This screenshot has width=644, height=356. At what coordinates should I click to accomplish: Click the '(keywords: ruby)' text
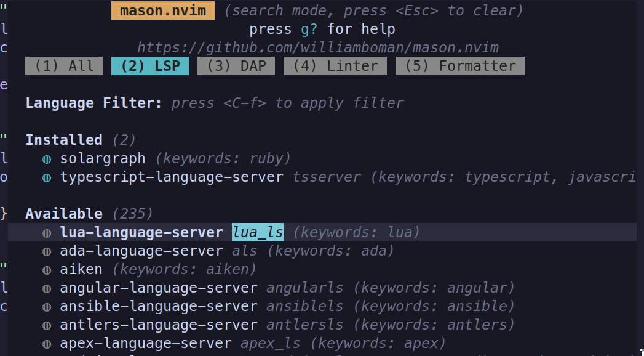(x=223, y=159)
